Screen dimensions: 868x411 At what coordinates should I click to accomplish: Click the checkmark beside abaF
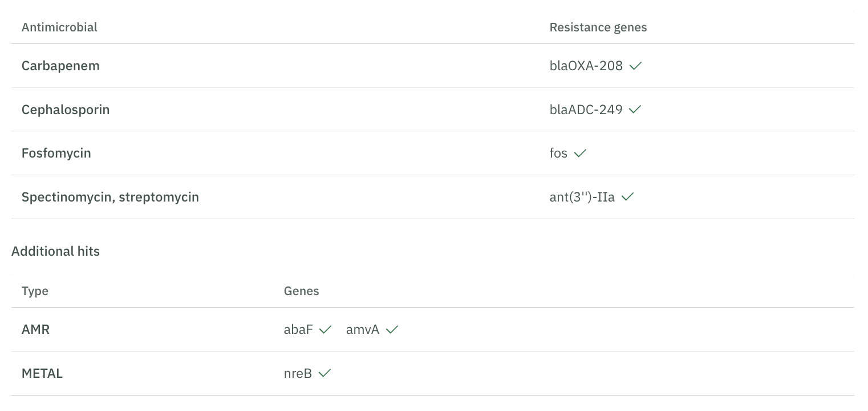325,330
